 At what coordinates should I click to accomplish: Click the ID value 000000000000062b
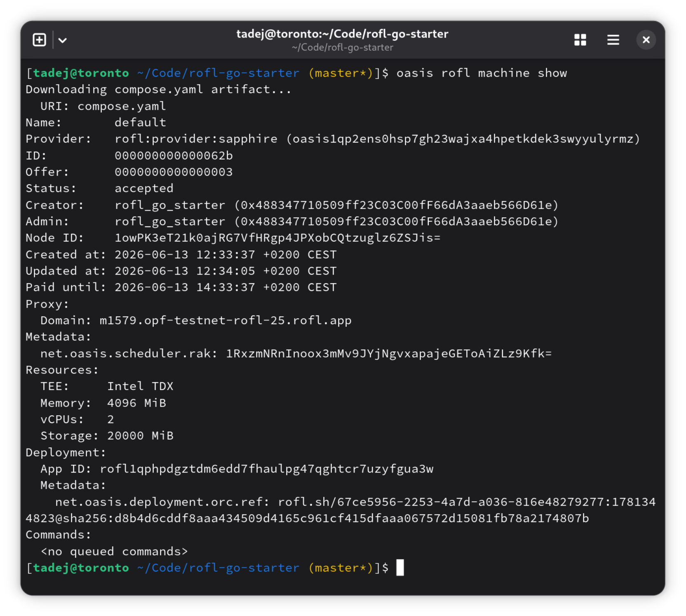click(174, 155)
